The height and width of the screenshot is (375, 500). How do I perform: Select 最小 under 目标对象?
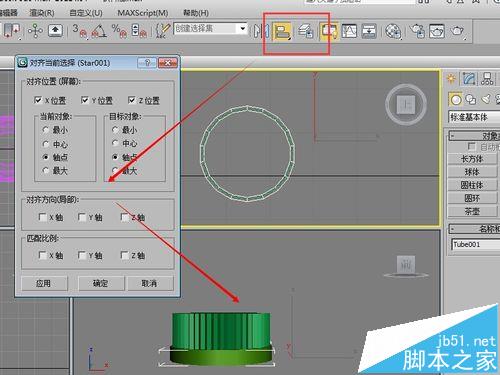115,129
